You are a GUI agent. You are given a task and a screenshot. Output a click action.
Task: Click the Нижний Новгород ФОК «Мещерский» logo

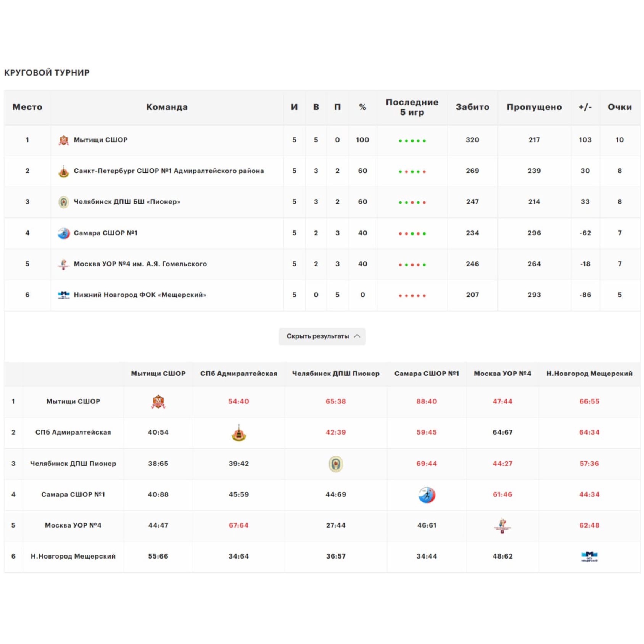64,295
